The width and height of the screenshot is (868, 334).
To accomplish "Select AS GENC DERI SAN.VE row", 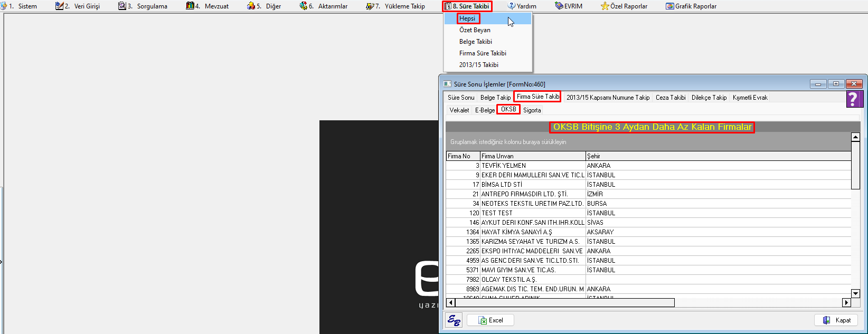I will tap(648, 261).
